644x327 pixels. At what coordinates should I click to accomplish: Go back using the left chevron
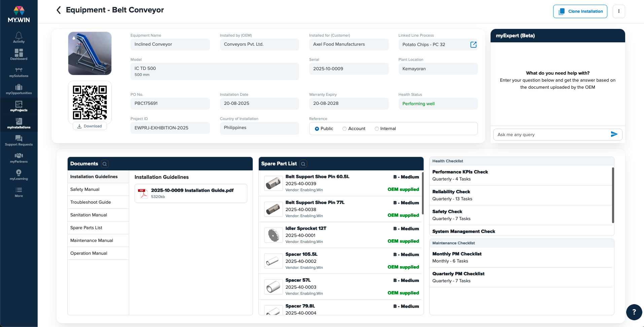(x=59, y=10)
